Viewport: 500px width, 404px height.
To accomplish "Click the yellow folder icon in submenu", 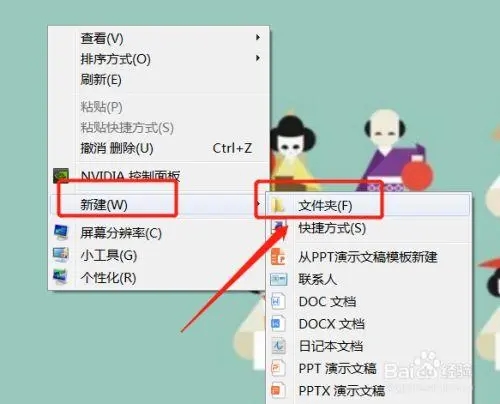I will pyautogui.click(x=278, y=205).
